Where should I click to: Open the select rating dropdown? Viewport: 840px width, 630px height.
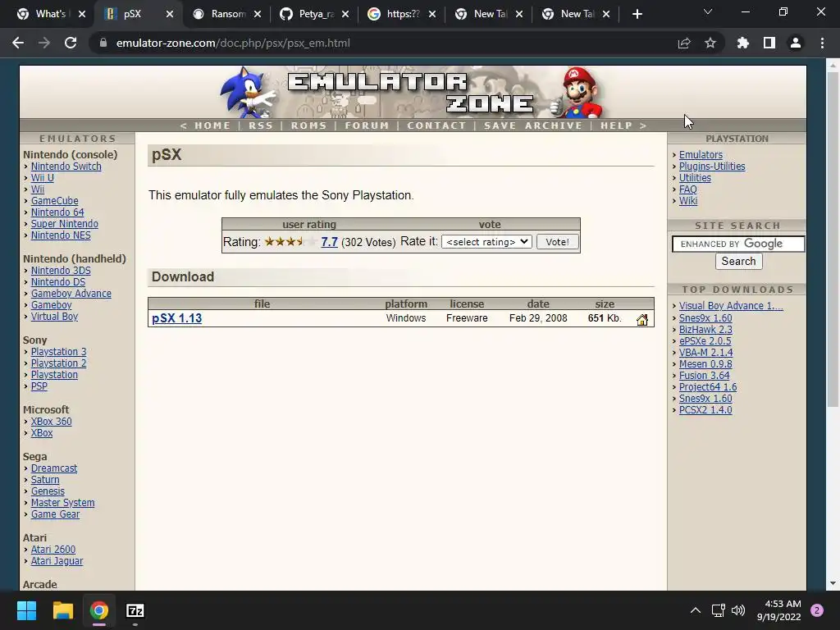coord(487,242)
